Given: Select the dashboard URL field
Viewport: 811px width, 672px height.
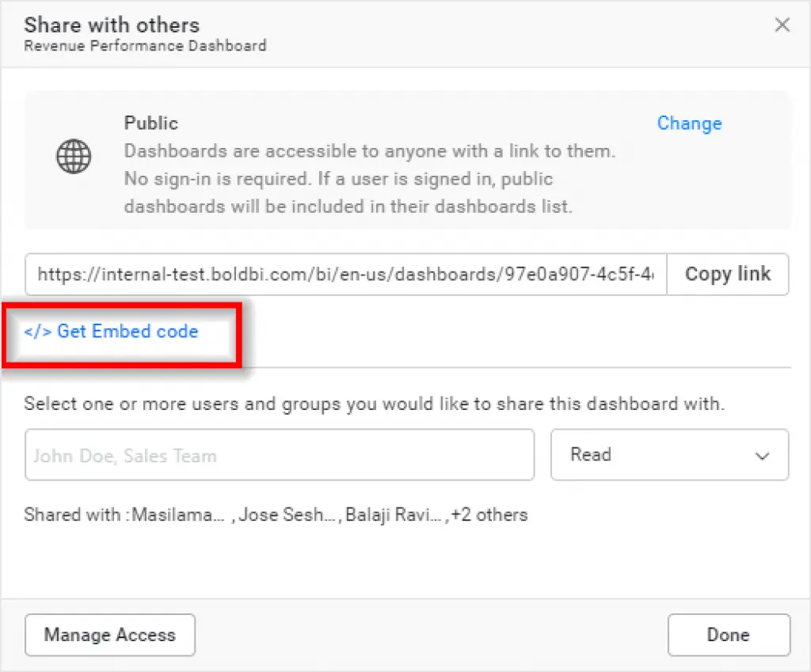Looking at the screenshot, I should 345,275.
